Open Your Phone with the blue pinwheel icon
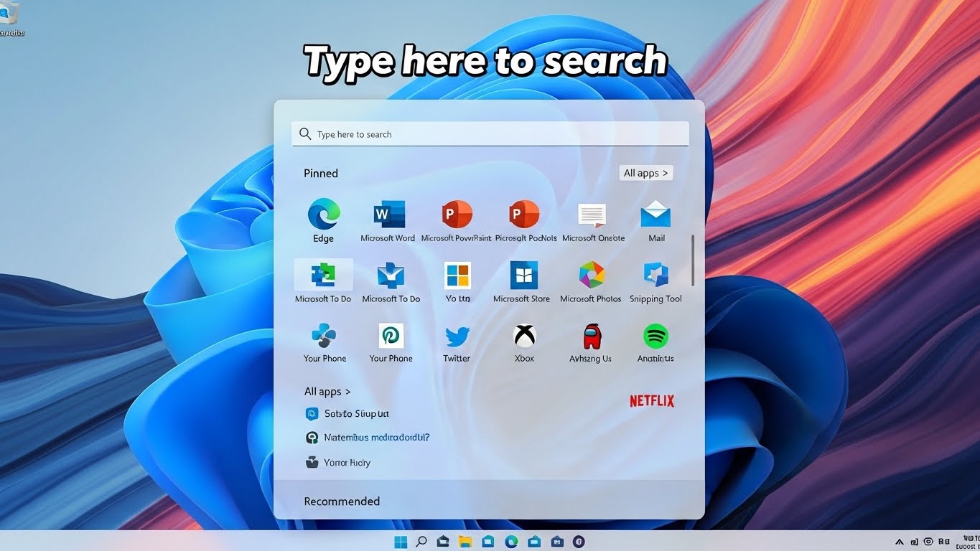The height and width of the screenshot is (551, 980). (x=325, y=342)
